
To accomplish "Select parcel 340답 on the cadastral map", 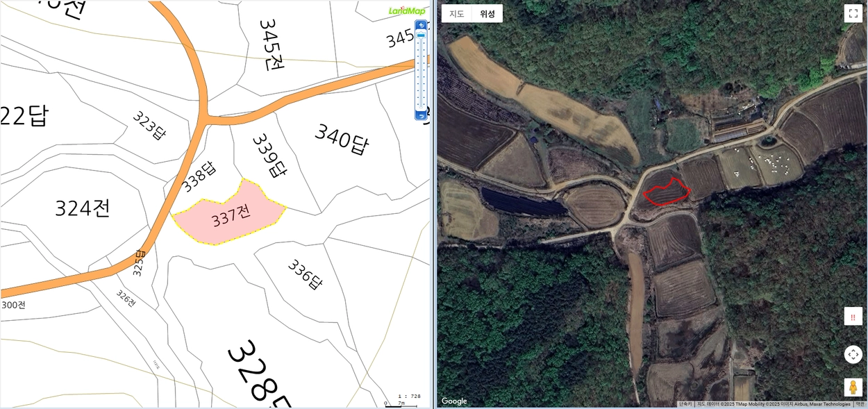I will [340, 139].
